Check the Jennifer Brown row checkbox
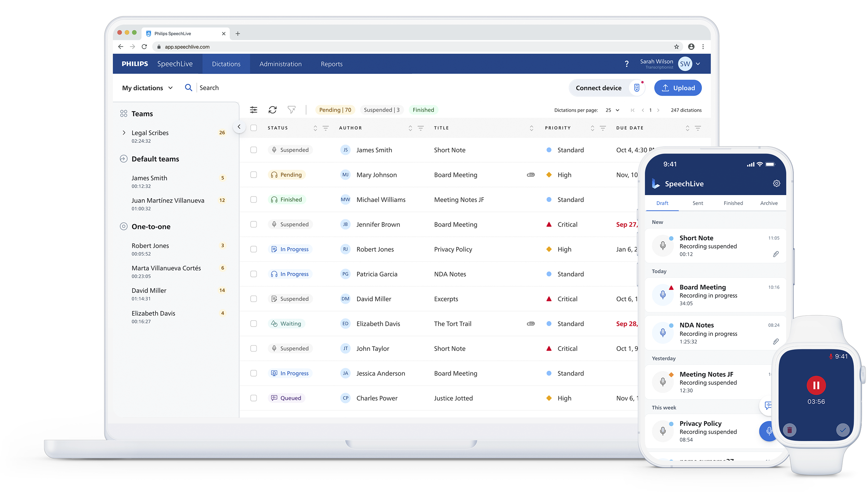Viewport: 868px width, 492px height. (254, 224)
